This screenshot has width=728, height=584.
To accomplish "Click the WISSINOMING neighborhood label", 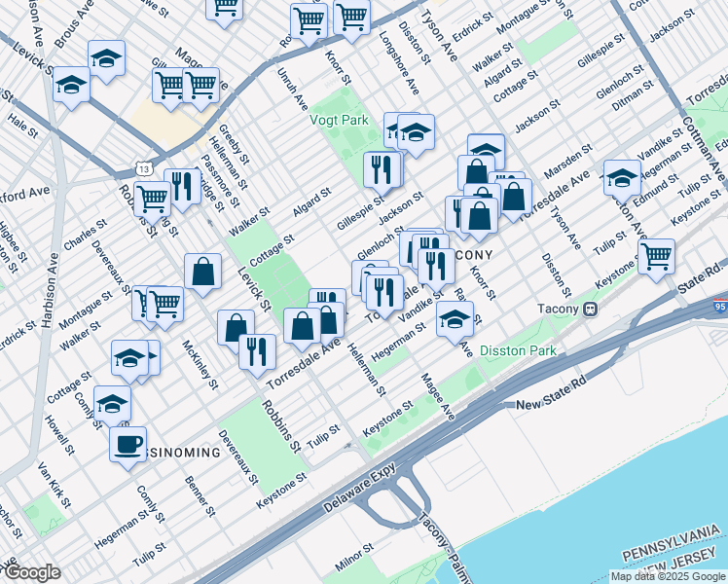I will point(184,453).
